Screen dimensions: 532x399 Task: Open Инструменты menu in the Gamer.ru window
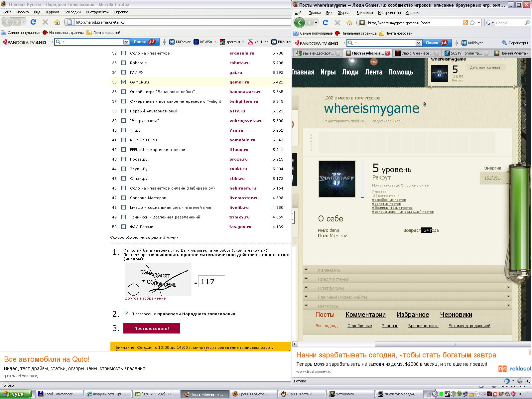coord(389,13)
